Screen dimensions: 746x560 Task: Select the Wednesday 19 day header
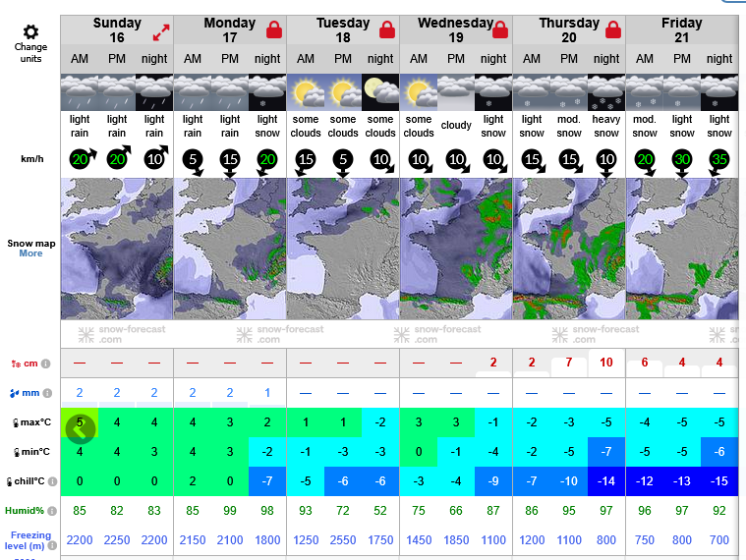pyautogui.click(x=455, y=29)
